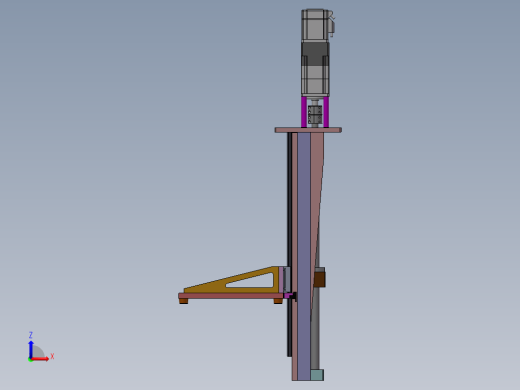Select the gray motor at the top
This screenshot has height=390, width=520.
pyautogui.click(x=316, y=53)
